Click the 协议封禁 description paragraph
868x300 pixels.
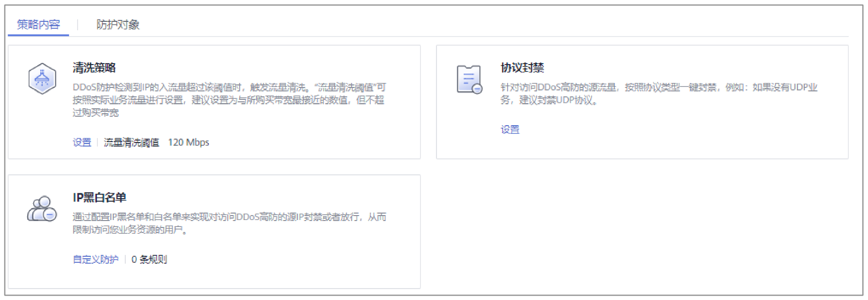click(659, 93)
